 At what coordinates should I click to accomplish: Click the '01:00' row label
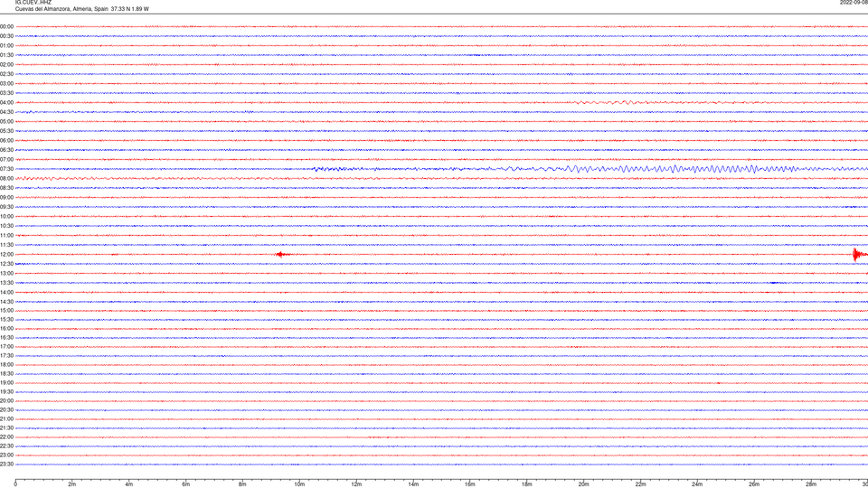coord(6,45)
